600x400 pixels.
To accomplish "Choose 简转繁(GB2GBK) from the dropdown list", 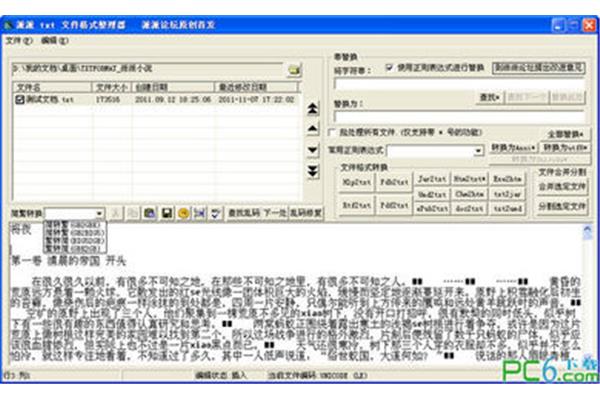I will [x=75, y=224].
